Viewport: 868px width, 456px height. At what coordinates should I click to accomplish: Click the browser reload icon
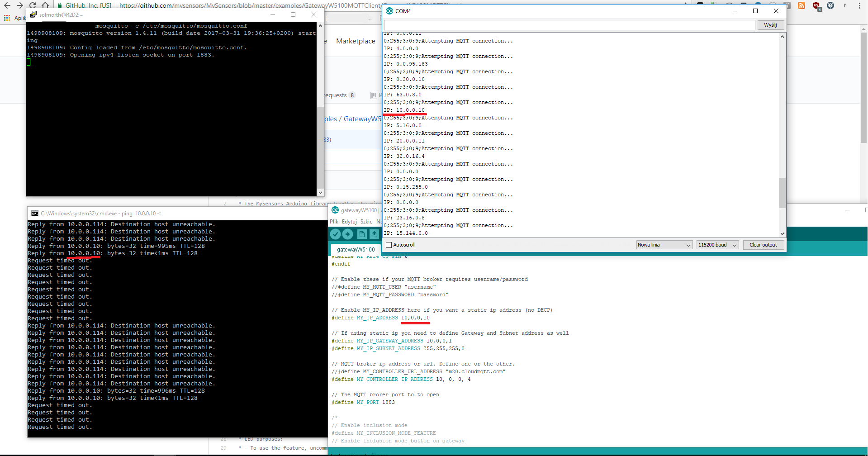click(33, 5)
